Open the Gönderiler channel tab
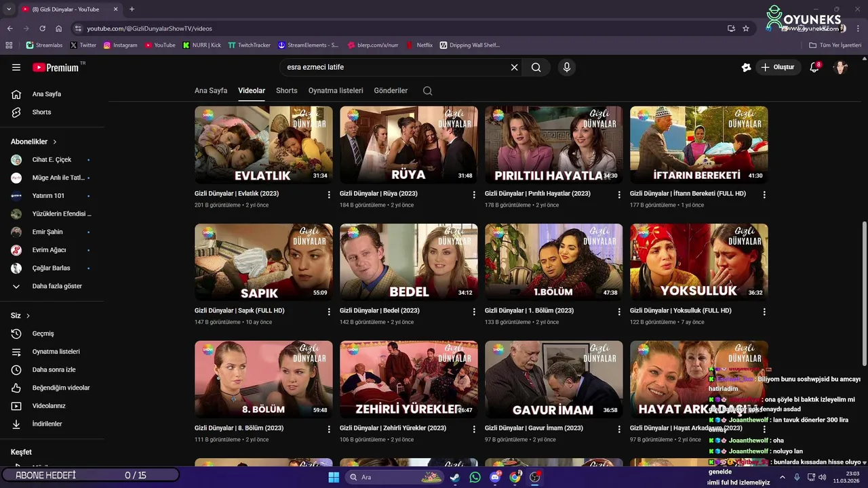Image resolution: width=868 pixels, height=488 pixels. [x=391, y=91]
